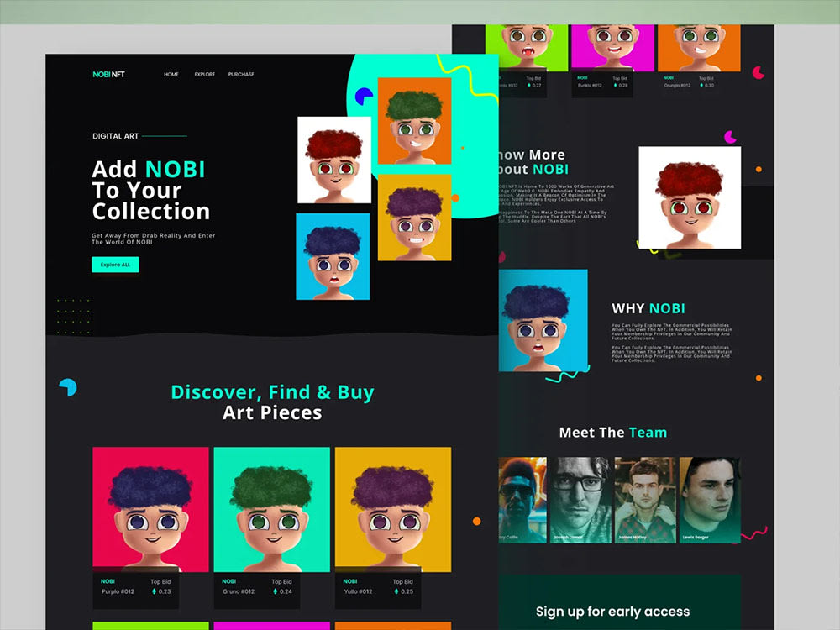Open the HOME nav item
Image resolution: width=840 pixels, height=630 pixels.
tap(171, 75)
